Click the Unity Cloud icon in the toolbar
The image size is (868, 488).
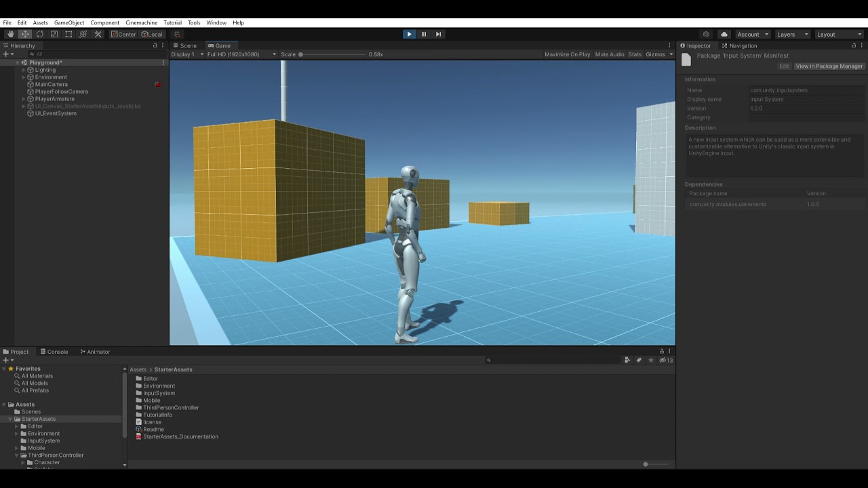pos(723,34)
